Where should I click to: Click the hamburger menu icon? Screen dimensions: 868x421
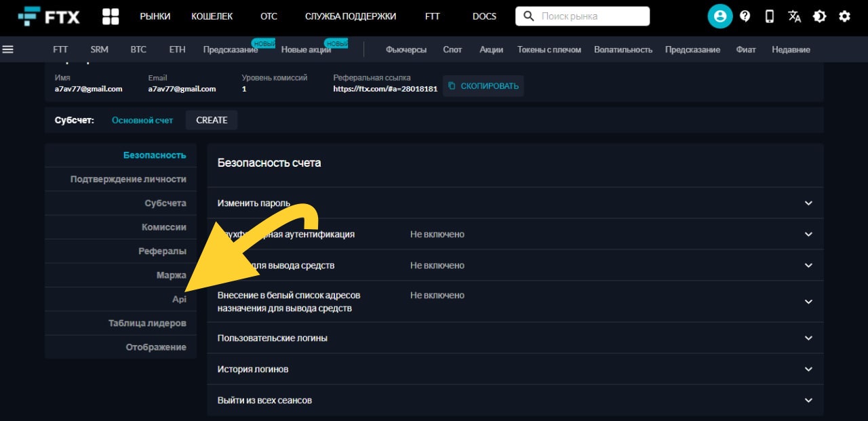click(x=7, y=48)
